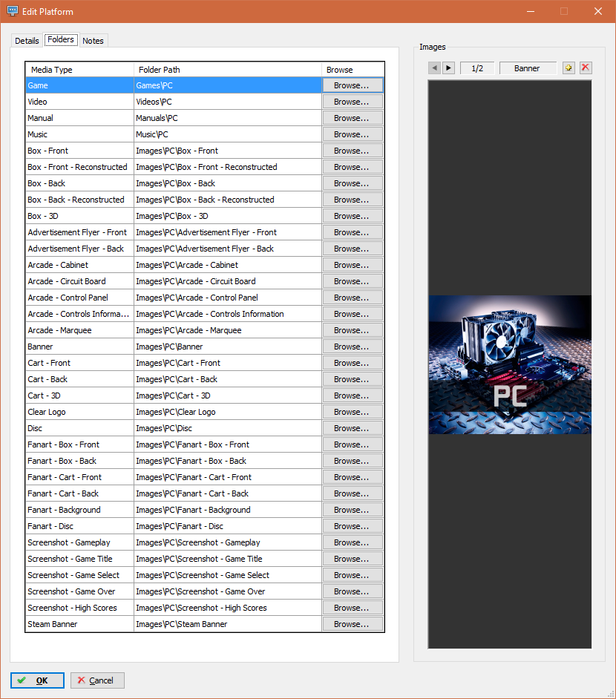616x699 pixels.
Task: Select the Music\PC folder path cell
Action: (x=228, y=134)
